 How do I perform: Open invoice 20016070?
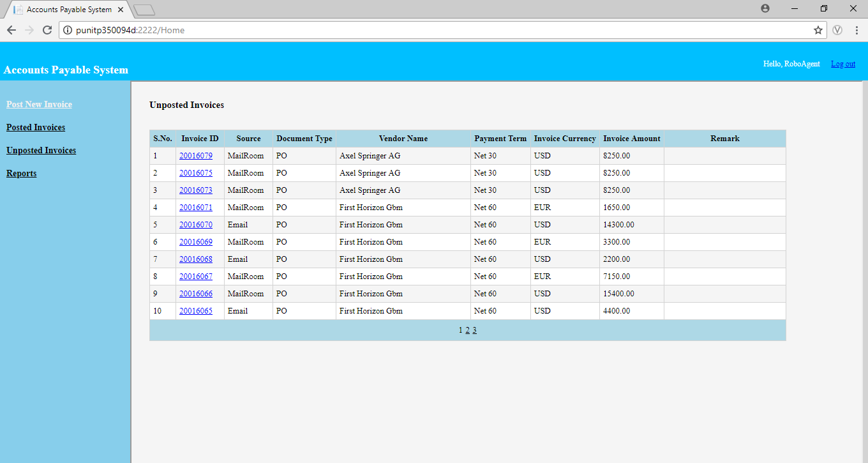coord(195,225)
